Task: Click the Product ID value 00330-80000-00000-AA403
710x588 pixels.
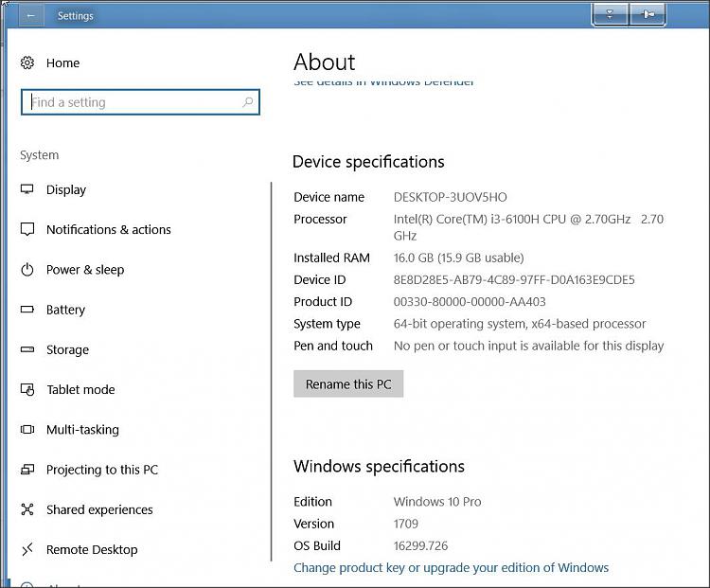Action: [x=470, y=302]
